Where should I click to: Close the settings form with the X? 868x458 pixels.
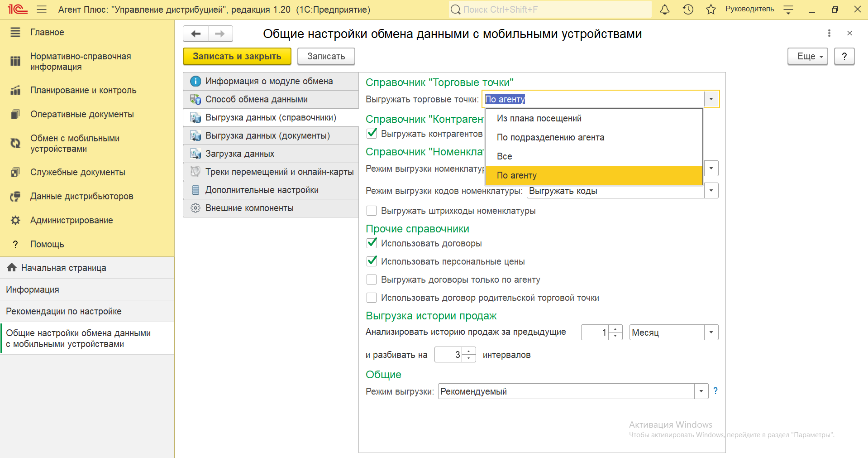(x=849, y=33)
